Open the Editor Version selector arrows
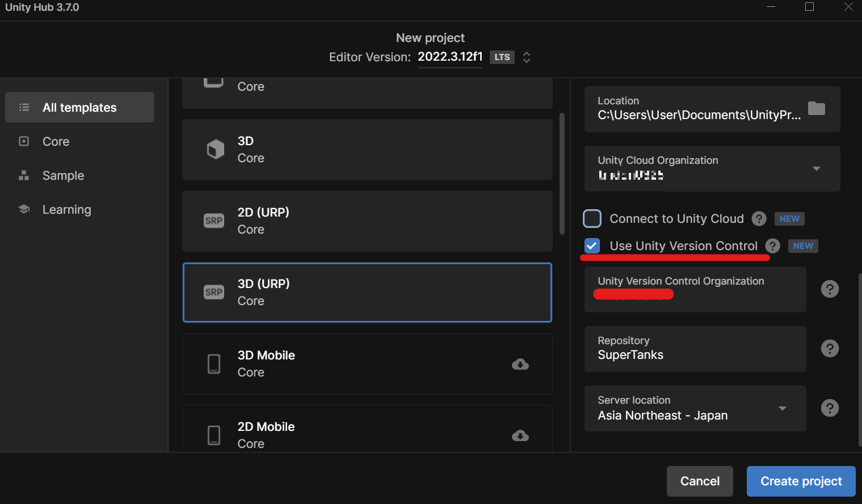This screenshot has width=862, height=504. click(527, 57)
